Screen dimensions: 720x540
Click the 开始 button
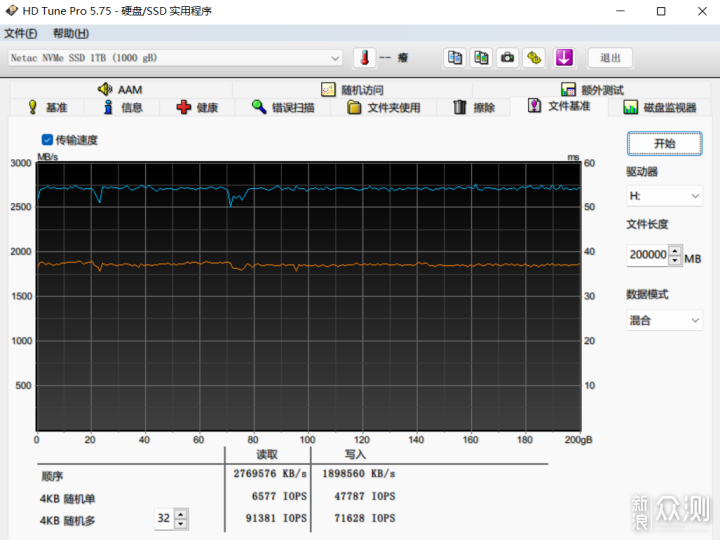coord(664,144)
